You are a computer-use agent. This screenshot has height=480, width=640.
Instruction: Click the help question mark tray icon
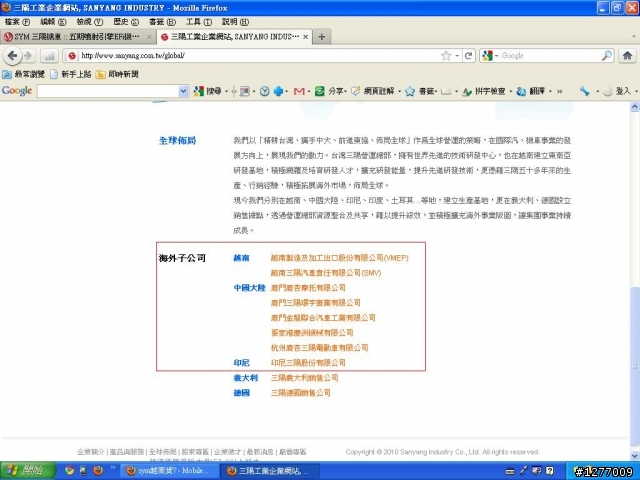pos(550,471)
